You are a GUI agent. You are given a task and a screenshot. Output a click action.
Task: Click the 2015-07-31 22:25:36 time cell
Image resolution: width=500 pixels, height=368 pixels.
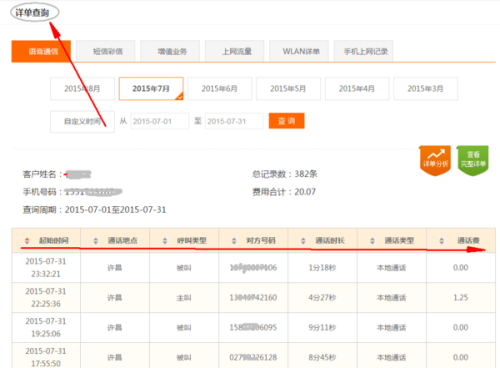[x=46, y=298]
